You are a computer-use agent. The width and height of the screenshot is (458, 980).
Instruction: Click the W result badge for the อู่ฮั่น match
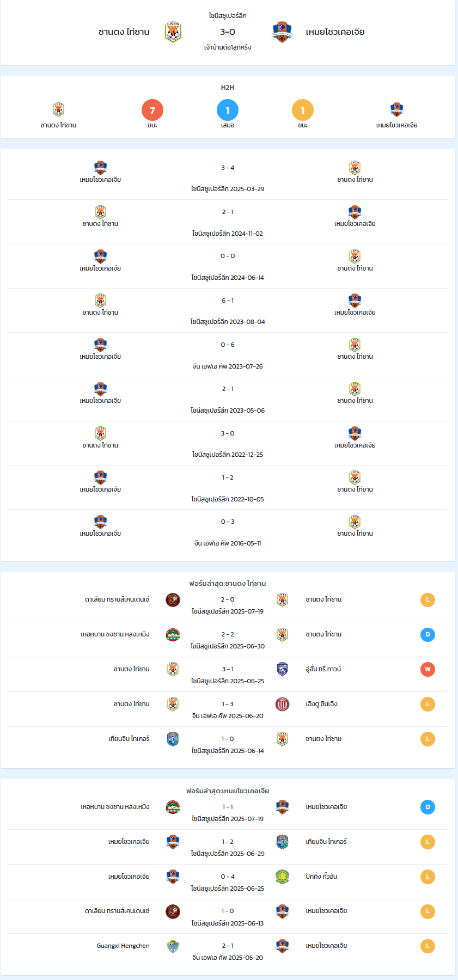click(x=428, y=669)
